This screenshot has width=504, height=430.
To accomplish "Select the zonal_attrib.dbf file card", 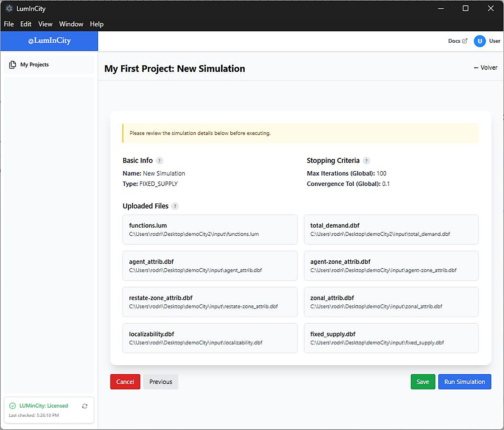I will point(391,302).
